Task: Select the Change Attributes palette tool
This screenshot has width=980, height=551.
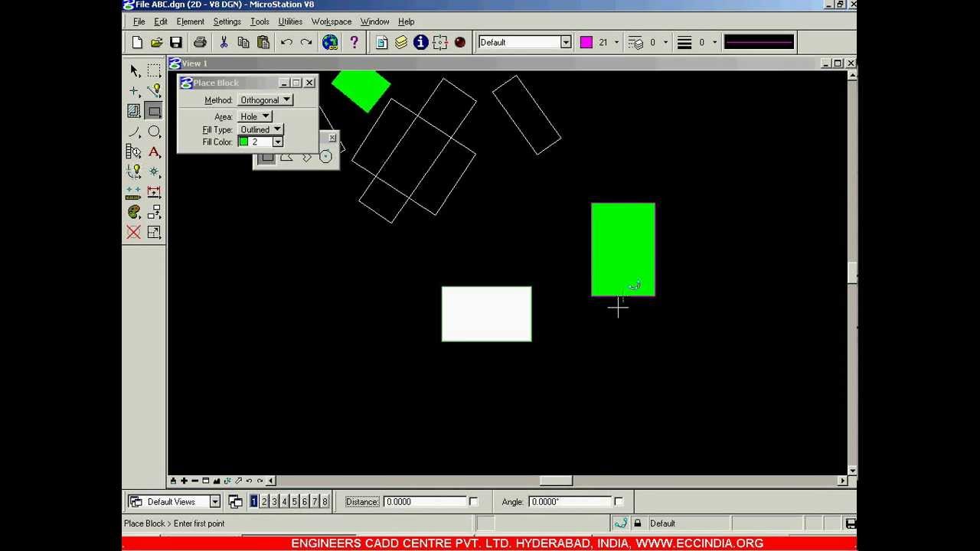Action: 134,212
